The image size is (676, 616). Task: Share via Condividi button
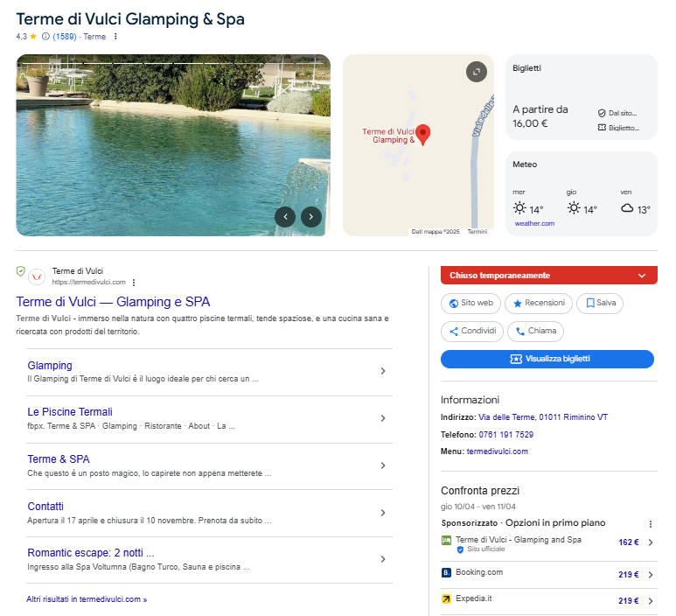pos(472,332)
